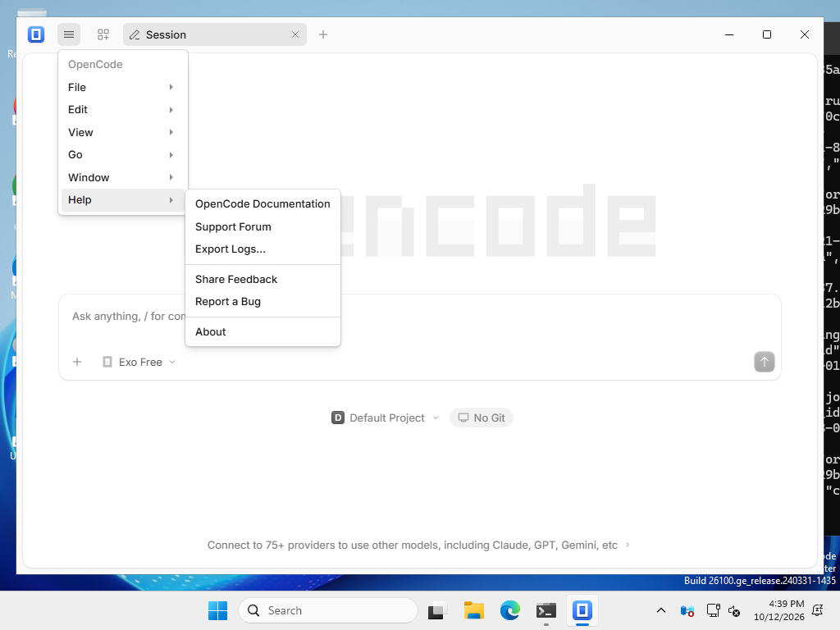Open the Windows Start menu
Viewport: 840px width, 630px height.
(x=218, y=610)
